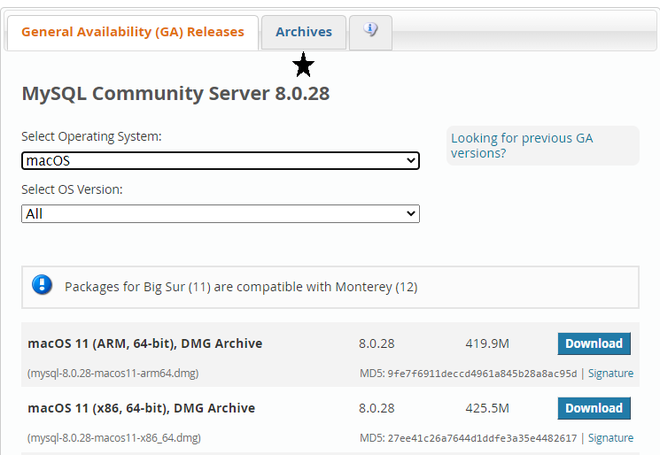
Task: Open the Signature link for the ARM DMG
Action: 610,373
